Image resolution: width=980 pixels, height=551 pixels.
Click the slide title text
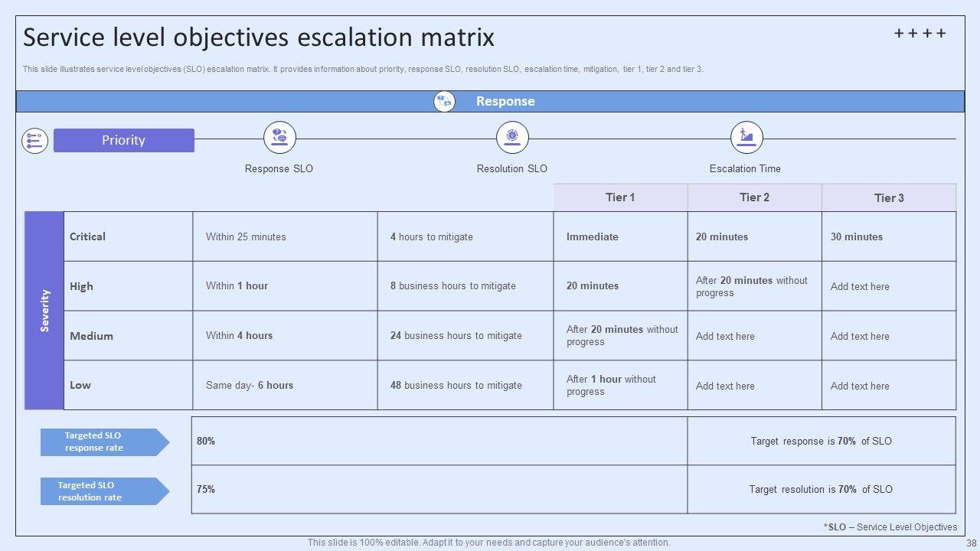pyautogui.click(x=259, y=37)
